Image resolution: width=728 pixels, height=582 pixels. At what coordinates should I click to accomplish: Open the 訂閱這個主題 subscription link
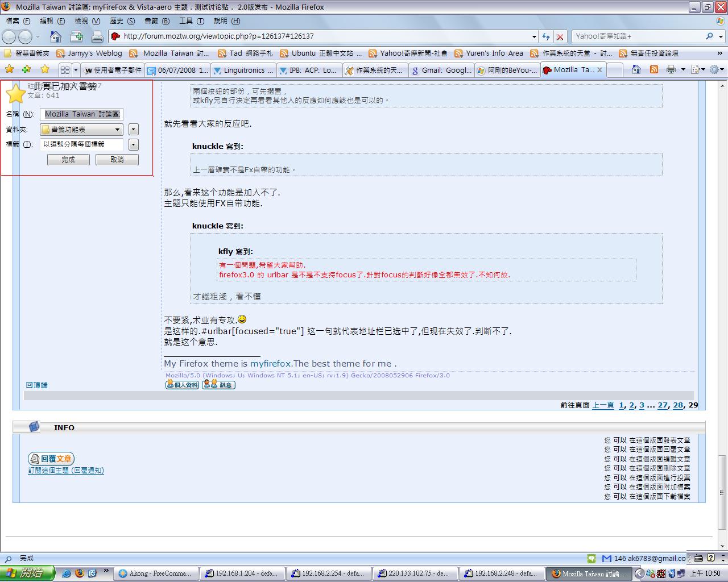pyautogui.click(x=66, y=471)
